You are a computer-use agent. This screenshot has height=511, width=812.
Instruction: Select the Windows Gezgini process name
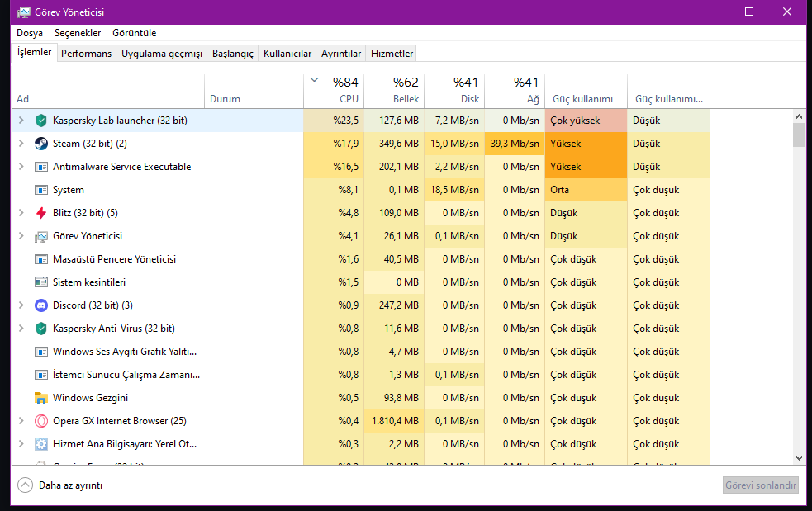coord(90,398)
